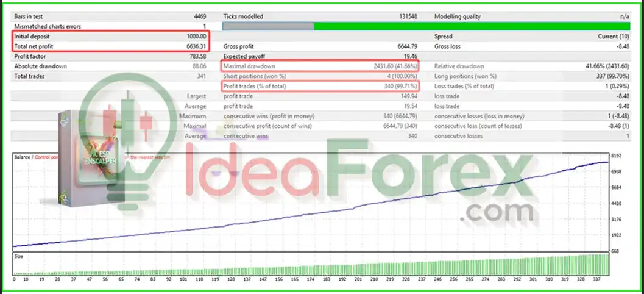
Task: Select the relative drawdown value 41.66% (2431.60)
Action: [x=607, y=66]
